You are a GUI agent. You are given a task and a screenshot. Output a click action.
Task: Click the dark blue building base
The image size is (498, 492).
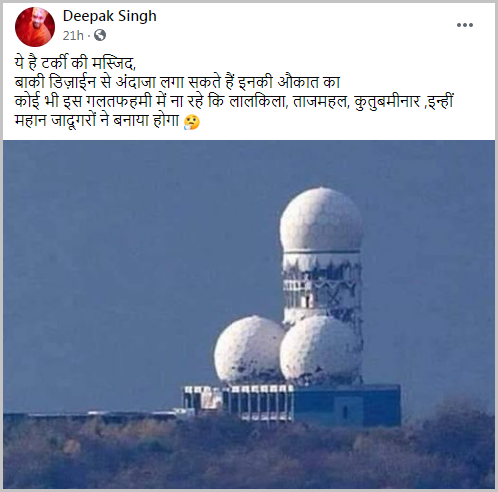tap(347, 405)
